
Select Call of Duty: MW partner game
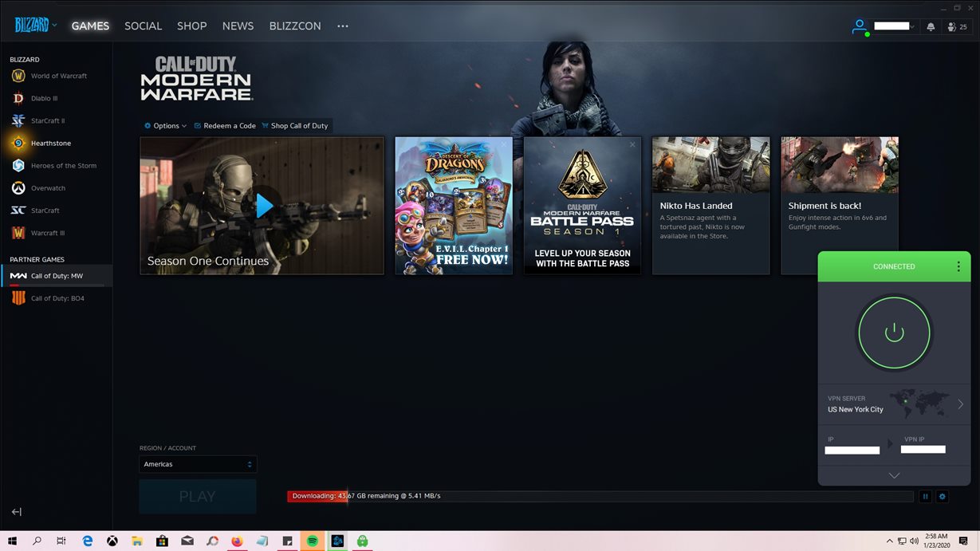(56, 276)
